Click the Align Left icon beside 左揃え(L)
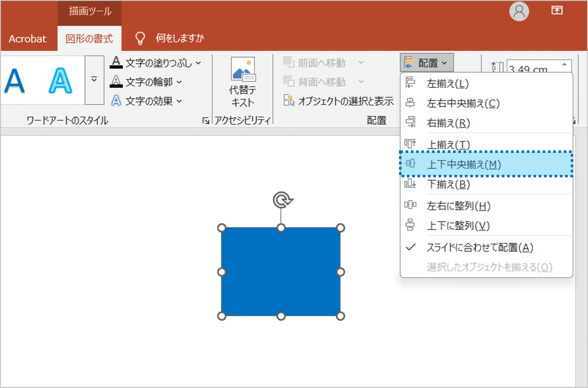 coord(410,83)
